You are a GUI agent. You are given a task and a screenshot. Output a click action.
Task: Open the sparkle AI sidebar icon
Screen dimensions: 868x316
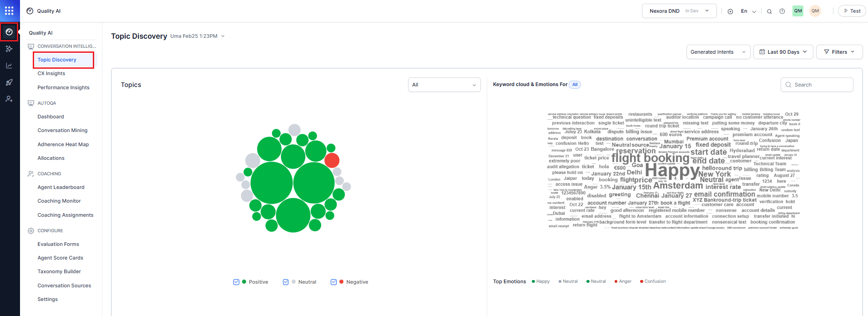pyautogui.click(x=9, y=49)
